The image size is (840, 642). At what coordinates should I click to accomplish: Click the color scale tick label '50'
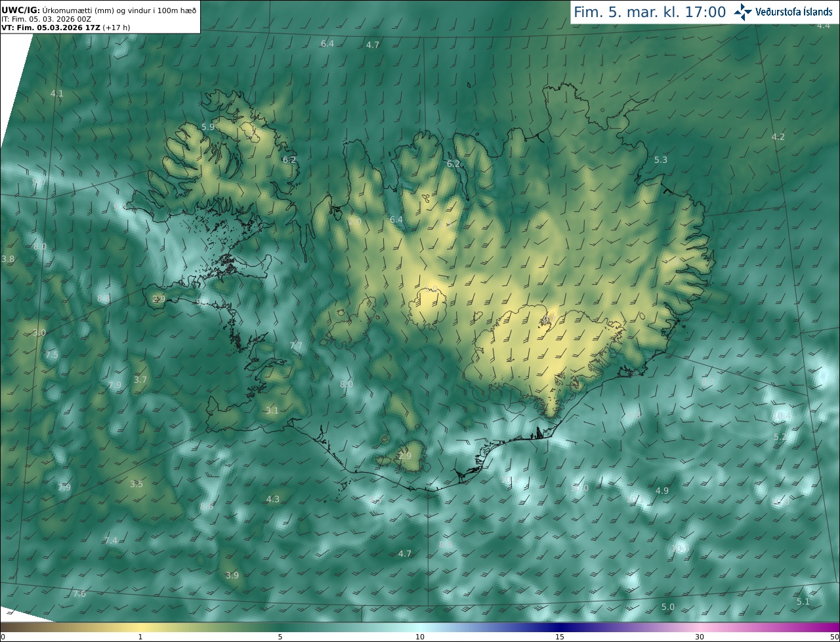click(x=835, y=637)
